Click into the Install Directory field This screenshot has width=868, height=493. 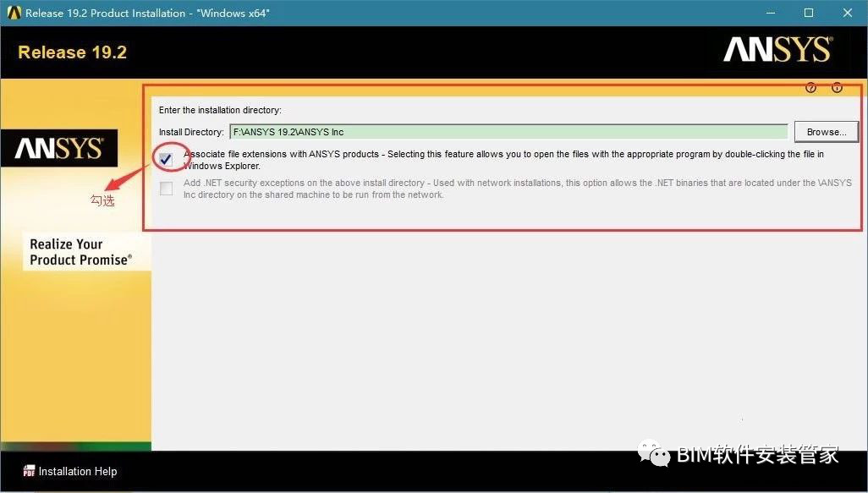point(508,132)
